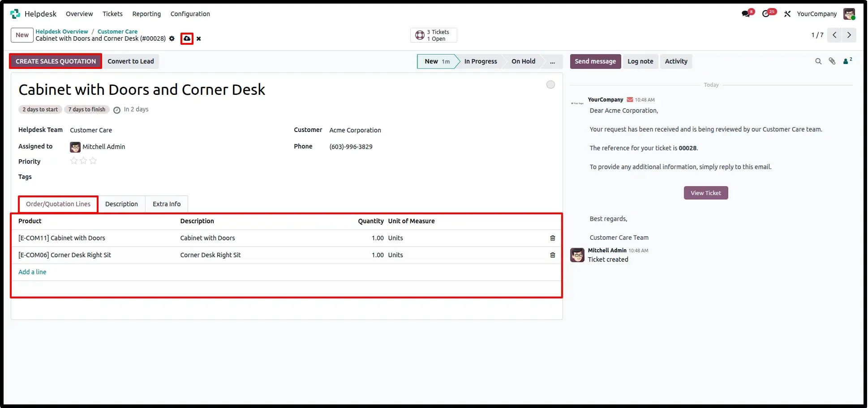Viewport: 868px width, 408px height.
Task: Click product [E-COM11] Cabinet with Doors
Action: [x=62, y=238]
